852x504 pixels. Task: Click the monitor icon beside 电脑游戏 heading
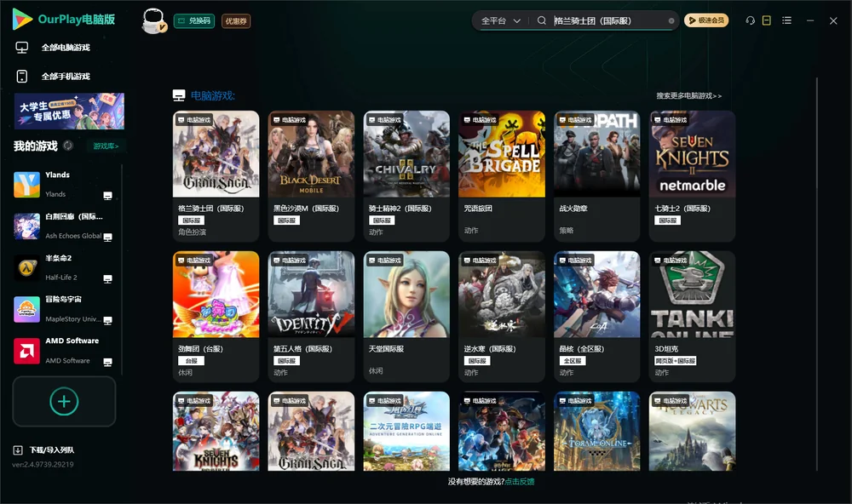point(179,95)
